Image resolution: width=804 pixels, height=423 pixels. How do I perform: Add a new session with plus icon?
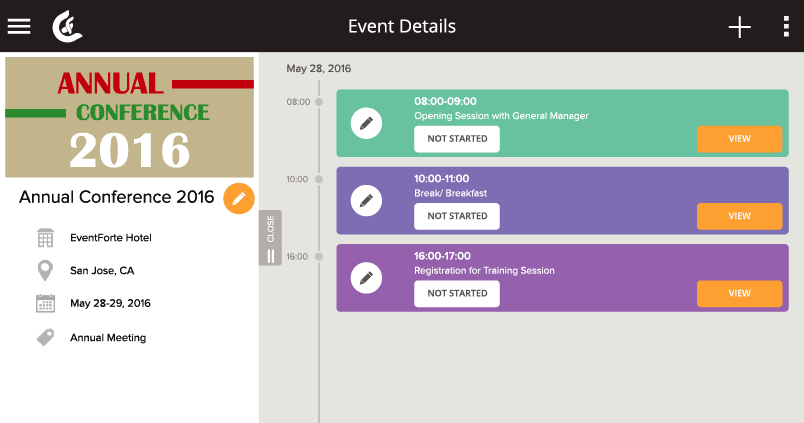pos(739,27)
